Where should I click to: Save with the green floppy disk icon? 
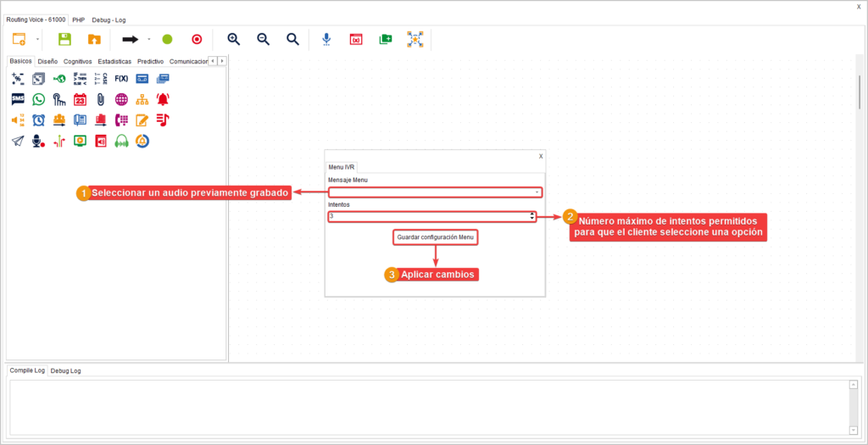tap(64, 39)
